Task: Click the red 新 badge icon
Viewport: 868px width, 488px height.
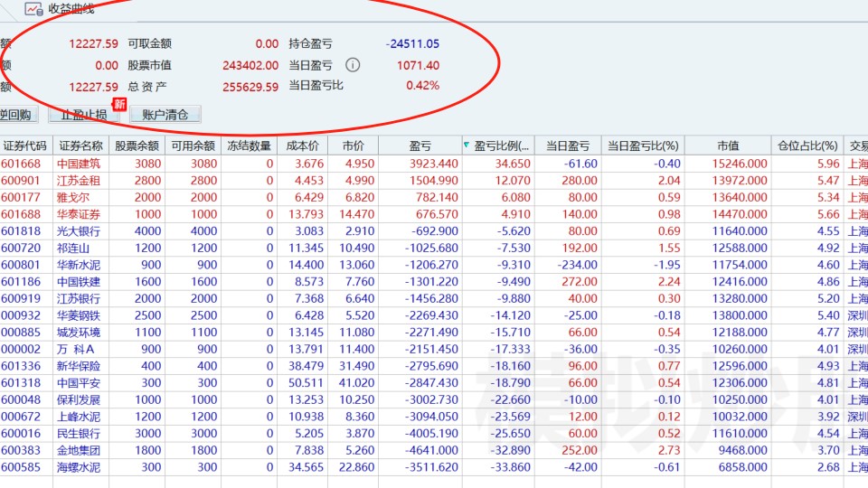Action: (x=119, y=104)
